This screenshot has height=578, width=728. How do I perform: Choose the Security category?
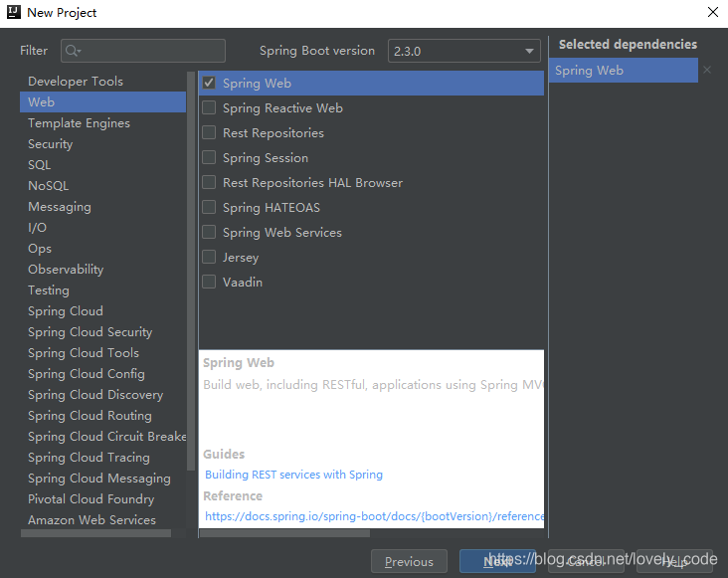[x=102, y=144]
